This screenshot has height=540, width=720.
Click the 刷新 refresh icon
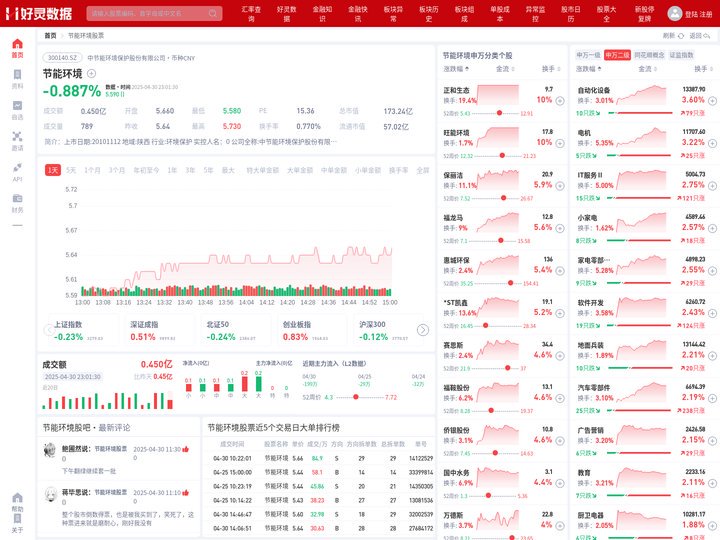click(681, 35)
